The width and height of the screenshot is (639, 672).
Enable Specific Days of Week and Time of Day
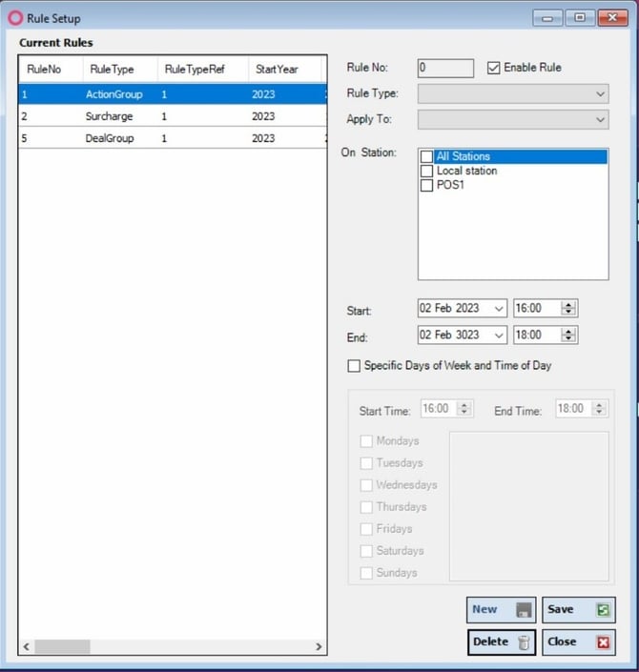click(x=354, y=366)
